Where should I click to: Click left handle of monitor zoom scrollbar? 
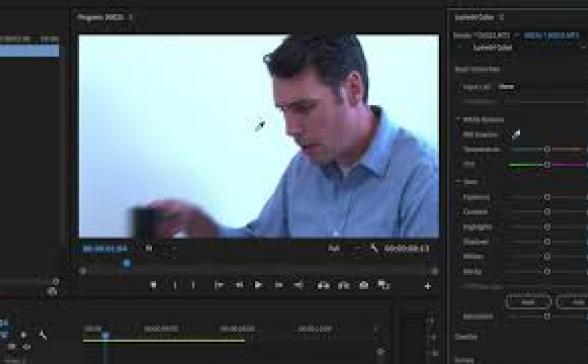[83, 271]
